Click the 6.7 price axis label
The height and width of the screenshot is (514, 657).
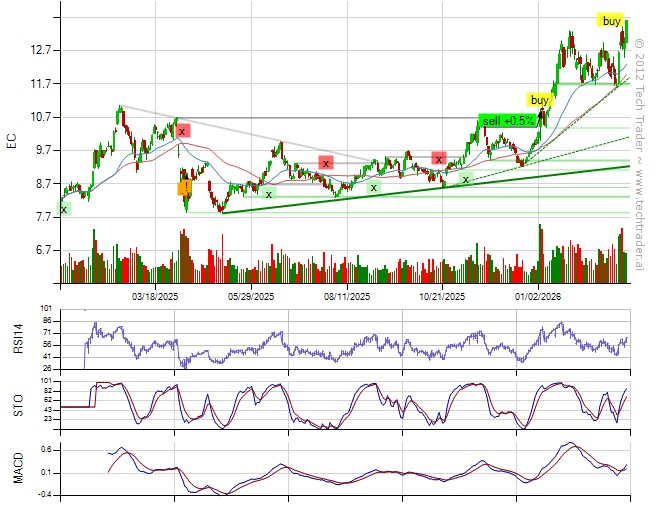point(42,250)
